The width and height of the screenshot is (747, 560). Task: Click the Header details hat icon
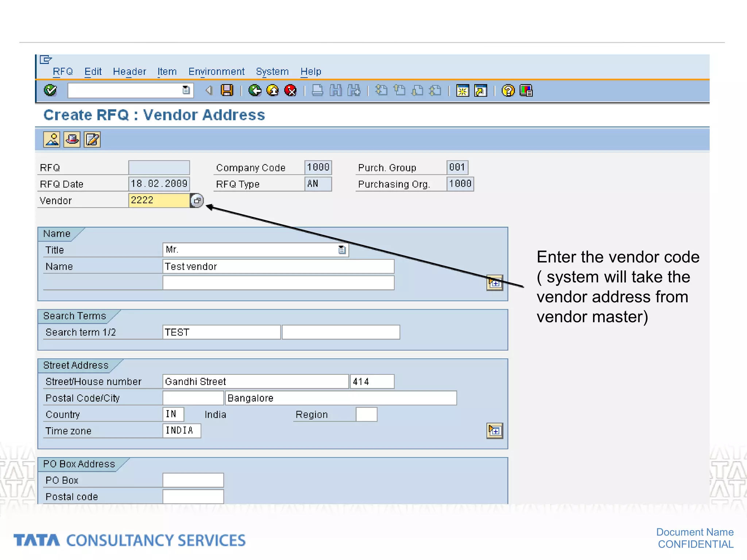tap(72, 140)
